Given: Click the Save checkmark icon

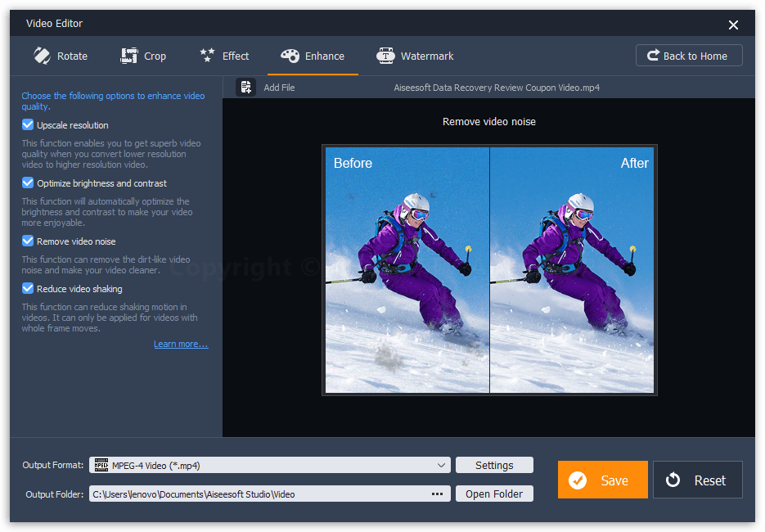Looking at the screenshot, I should point(578,480).
